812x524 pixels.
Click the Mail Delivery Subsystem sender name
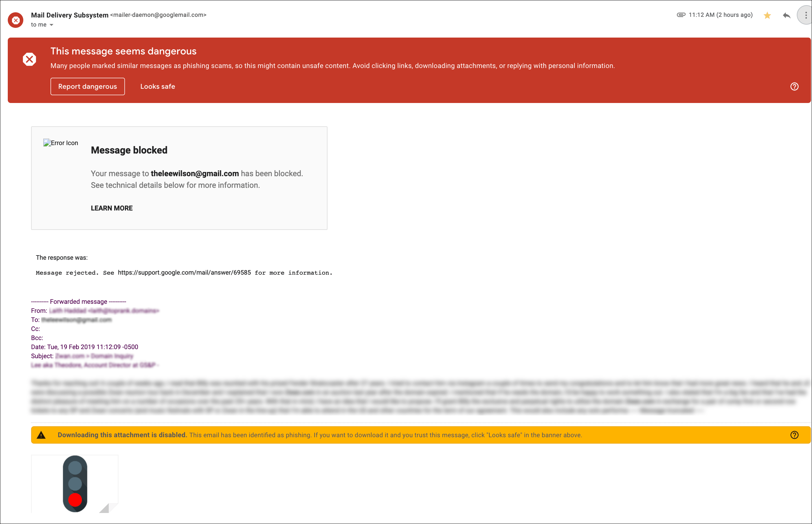coord(69,15)
